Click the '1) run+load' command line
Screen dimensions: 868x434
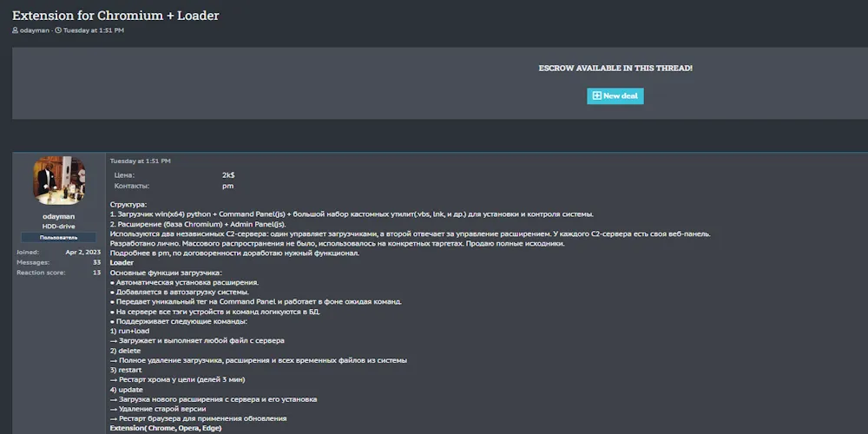coord(129,331)
